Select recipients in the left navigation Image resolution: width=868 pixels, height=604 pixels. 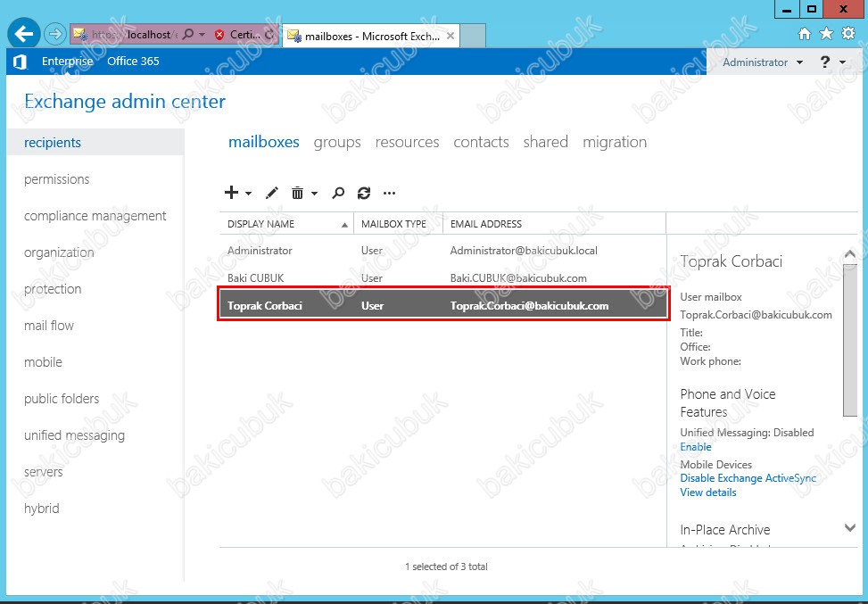click(53, 142)
